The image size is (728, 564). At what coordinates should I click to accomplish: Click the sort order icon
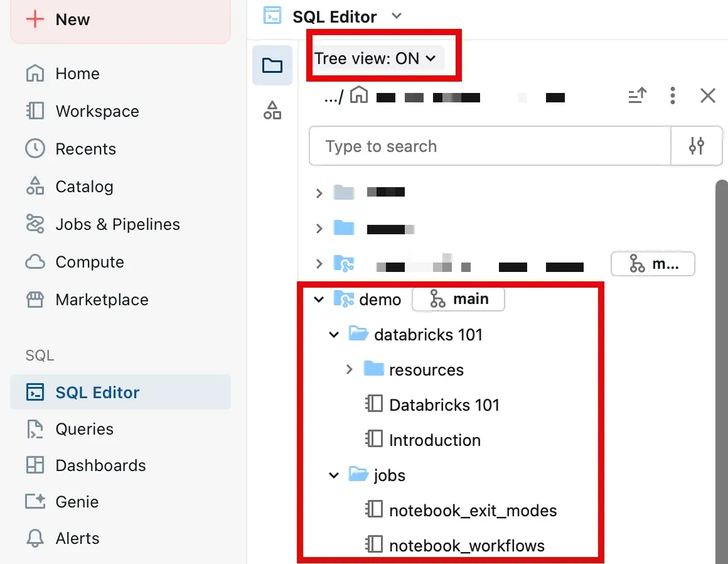[637, 95]
